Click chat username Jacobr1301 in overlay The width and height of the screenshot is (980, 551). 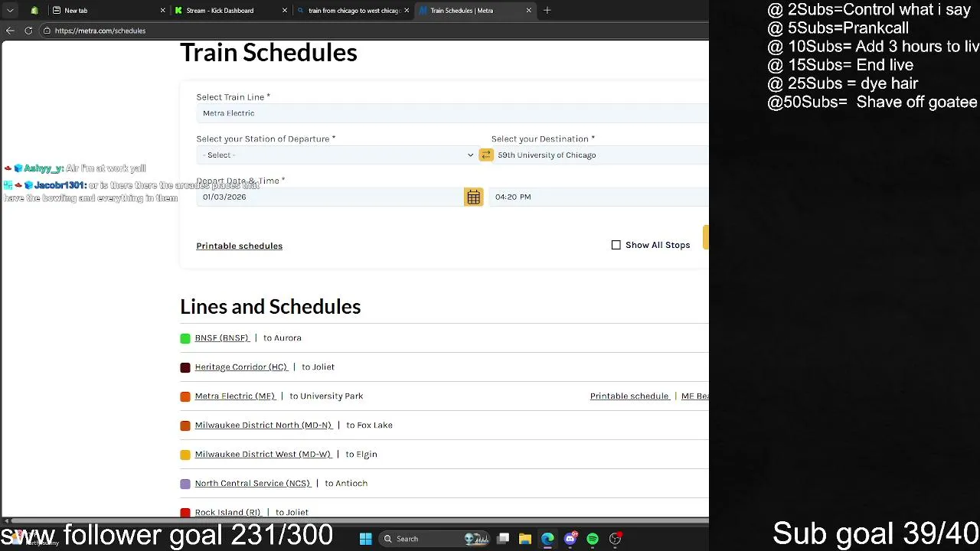pyautogui.click(x=60, y=185)
